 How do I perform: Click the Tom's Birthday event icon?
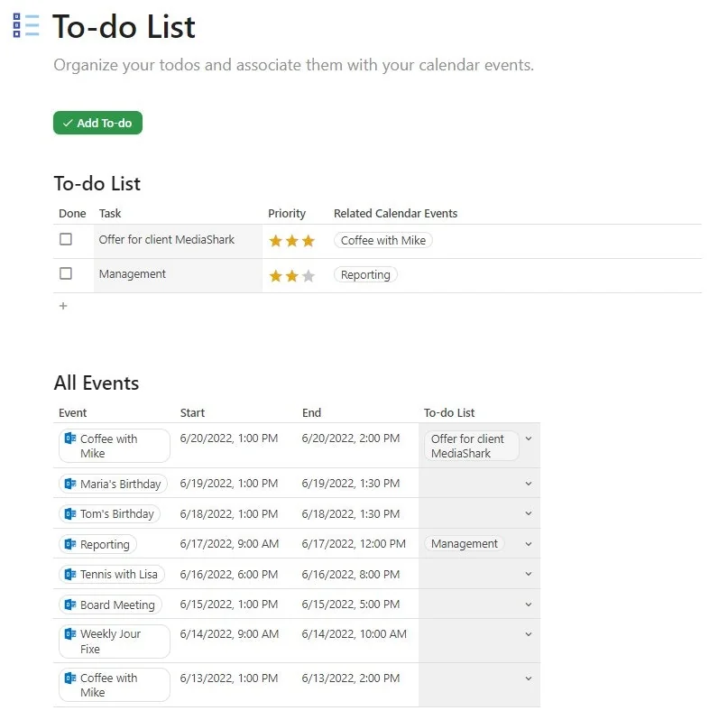(x=72, y=514)
